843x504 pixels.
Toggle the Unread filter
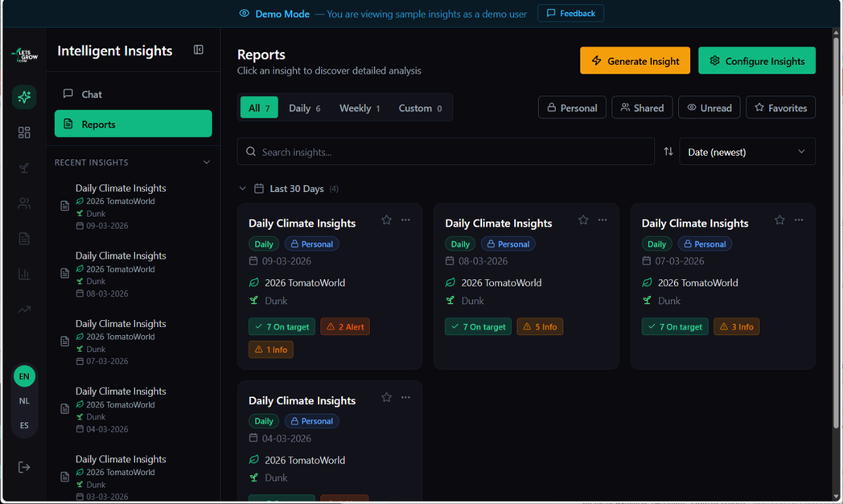(x=709, y=108)
